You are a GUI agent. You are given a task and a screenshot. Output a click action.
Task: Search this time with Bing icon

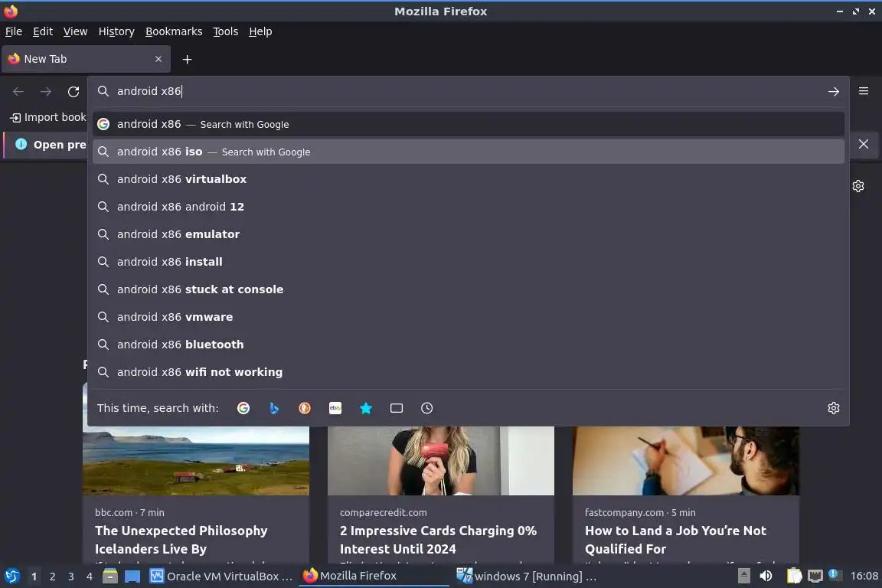(x=274, y=408)
